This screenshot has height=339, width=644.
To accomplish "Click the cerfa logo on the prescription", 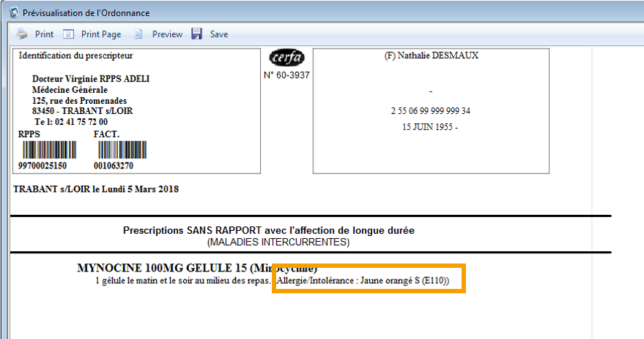I will point(286,58).
